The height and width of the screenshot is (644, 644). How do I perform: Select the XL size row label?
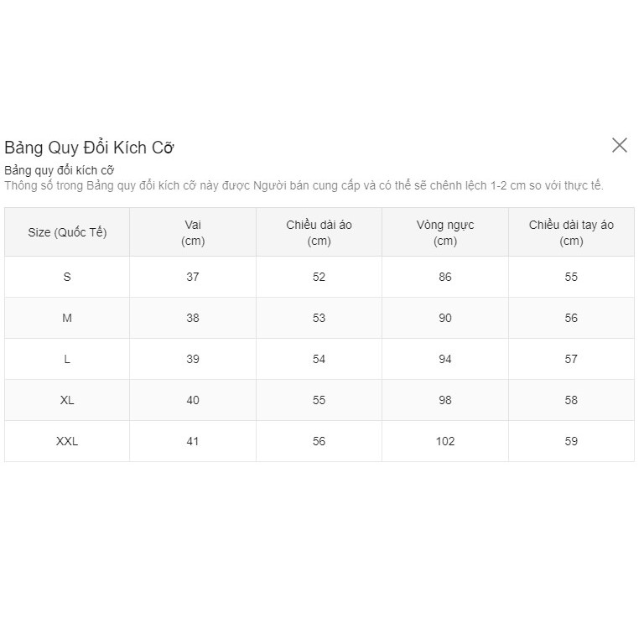pyautogui.click(x=67, y=400)
